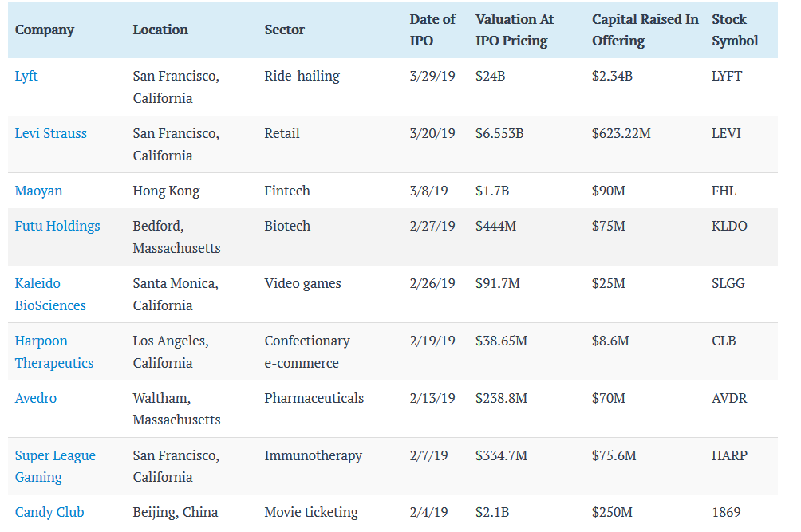Viewport: 801px width, 532px height.
Task: Open the Lyft company link
Action: point(26,77)
